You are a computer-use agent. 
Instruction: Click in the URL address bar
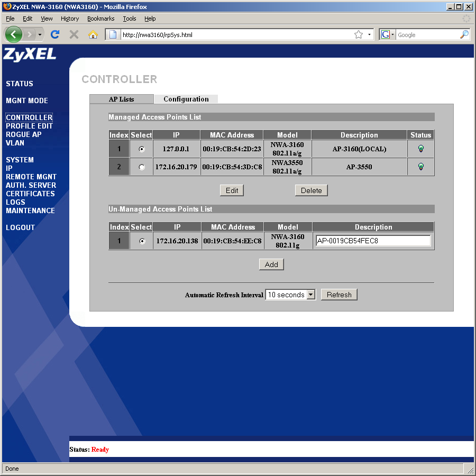(237, 34)
